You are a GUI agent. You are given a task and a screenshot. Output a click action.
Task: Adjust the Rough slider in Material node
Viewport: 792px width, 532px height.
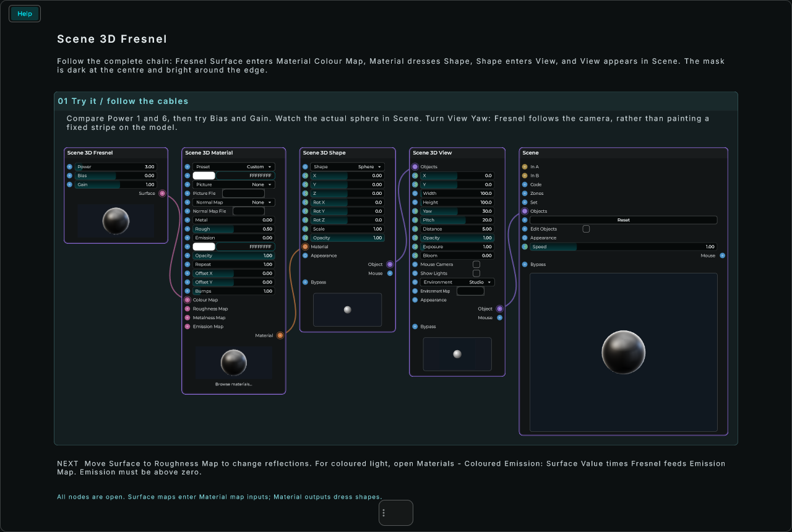tap(234, 229)
